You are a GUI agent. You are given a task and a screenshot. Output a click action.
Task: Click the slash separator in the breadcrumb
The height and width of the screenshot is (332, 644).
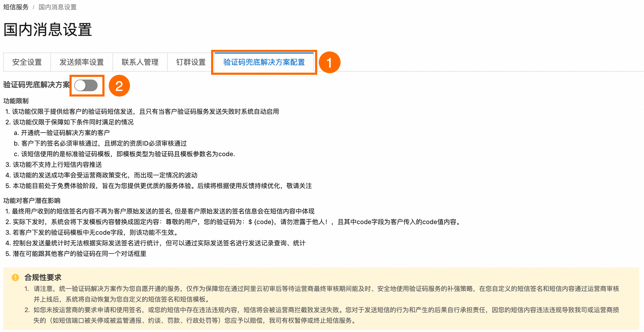(x=33, y=7)
